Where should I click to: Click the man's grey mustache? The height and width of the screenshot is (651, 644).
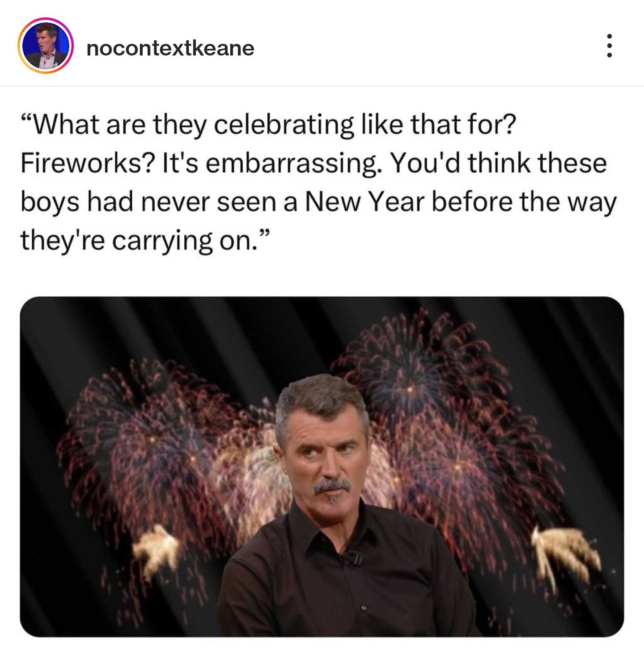pos(332,485)
